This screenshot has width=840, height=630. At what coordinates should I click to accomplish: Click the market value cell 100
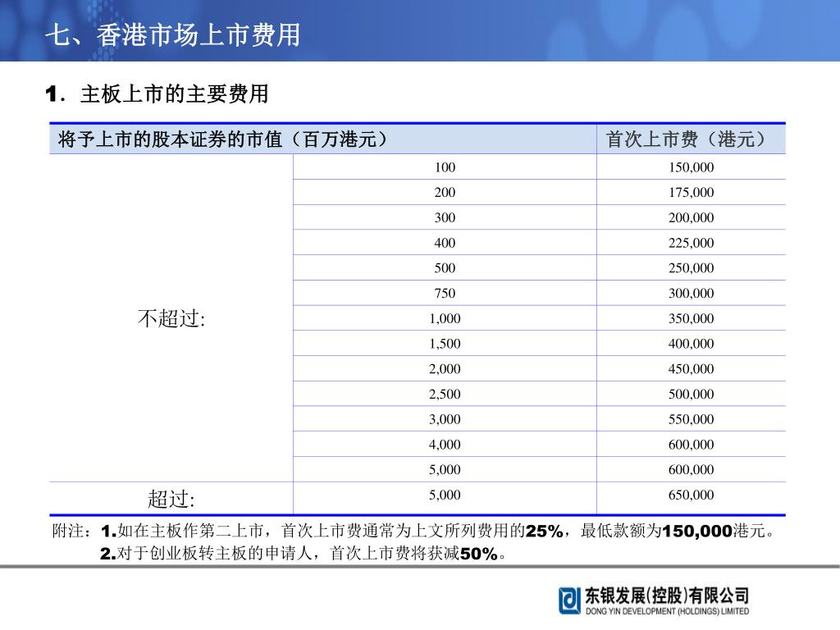445,167
